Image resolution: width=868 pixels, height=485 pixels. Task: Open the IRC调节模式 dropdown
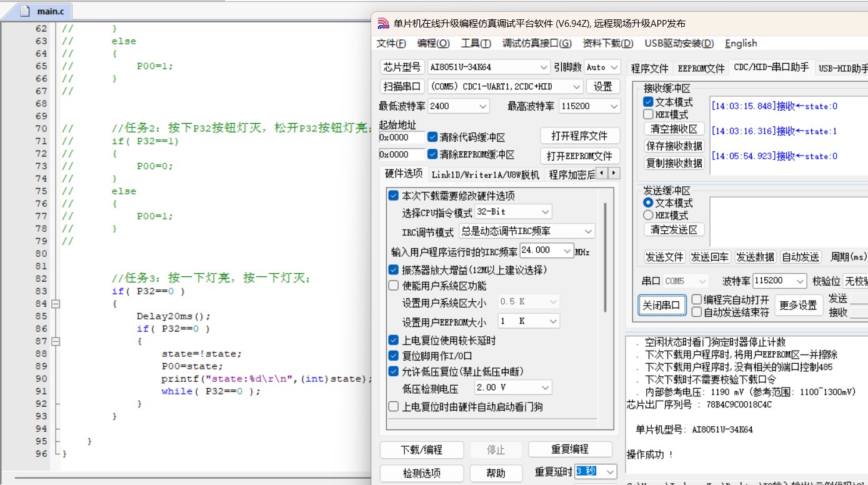588,231
